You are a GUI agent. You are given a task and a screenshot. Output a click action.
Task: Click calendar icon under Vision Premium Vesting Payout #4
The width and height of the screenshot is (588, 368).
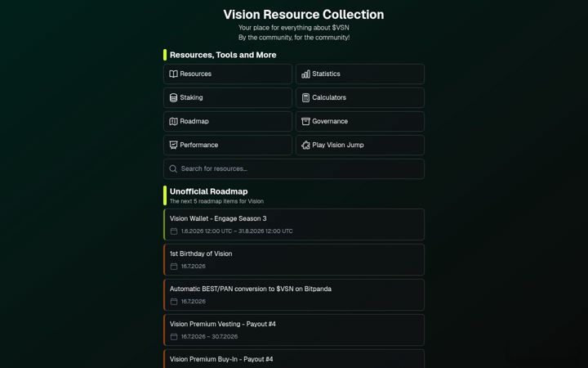coord(174,337)
